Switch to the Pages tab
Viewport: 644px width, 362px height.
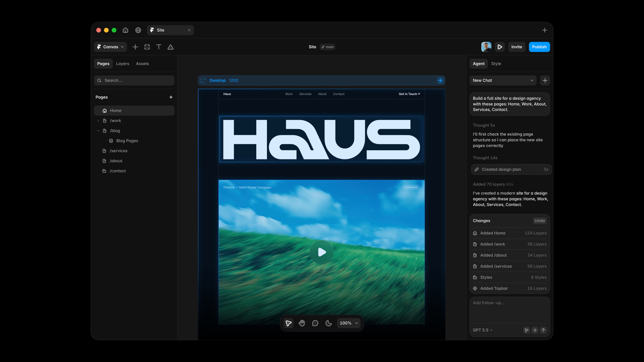point(103,64)
